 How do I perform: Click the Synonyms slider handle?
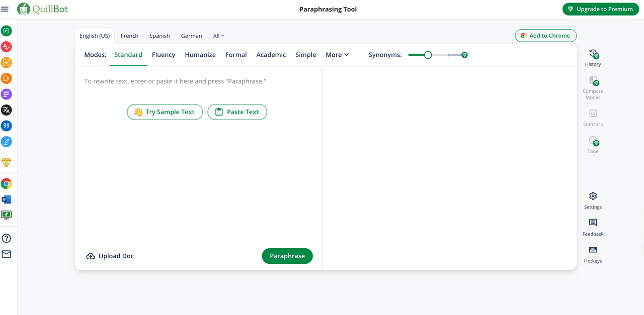428,55
